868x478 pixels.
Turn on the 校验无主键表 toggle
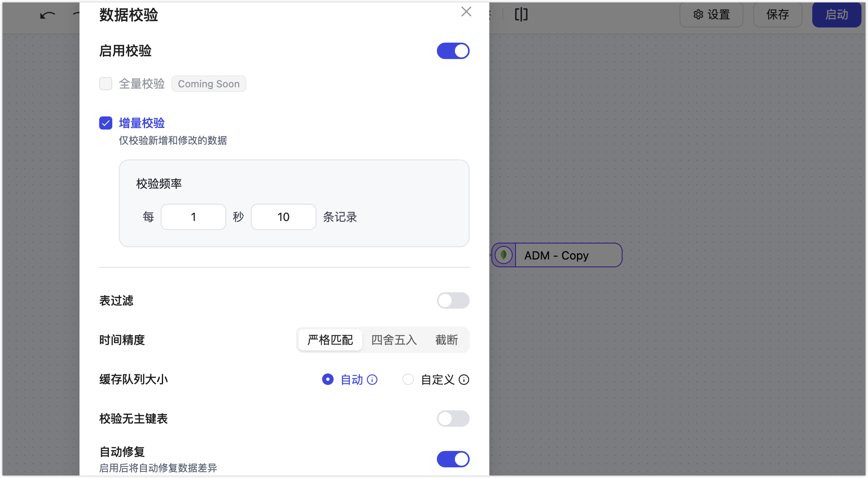pyautogui.click(x=453, y=419)
